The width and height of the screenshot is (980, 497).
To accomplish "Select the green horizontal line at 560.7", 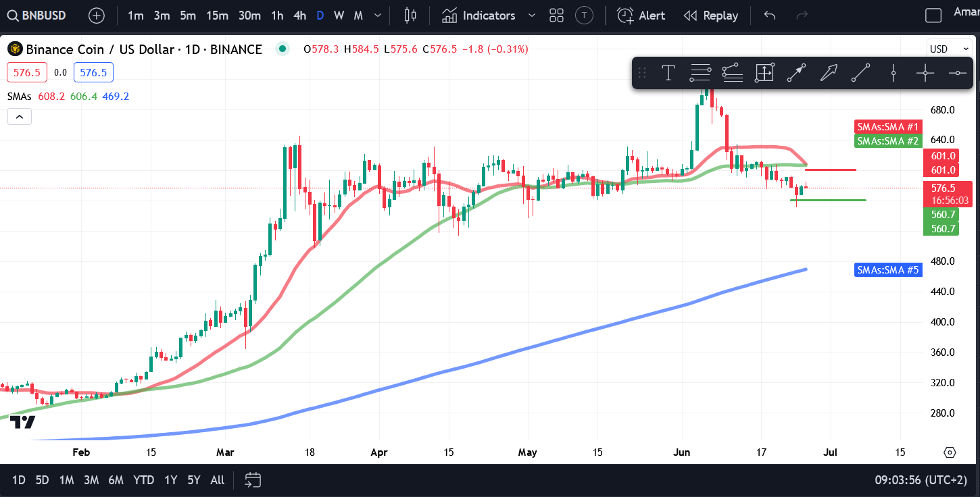I will click(827, 200).
